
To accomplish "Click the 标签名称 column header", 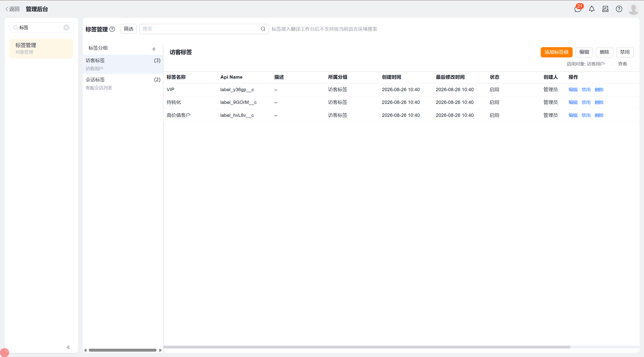I will point(176,77).
